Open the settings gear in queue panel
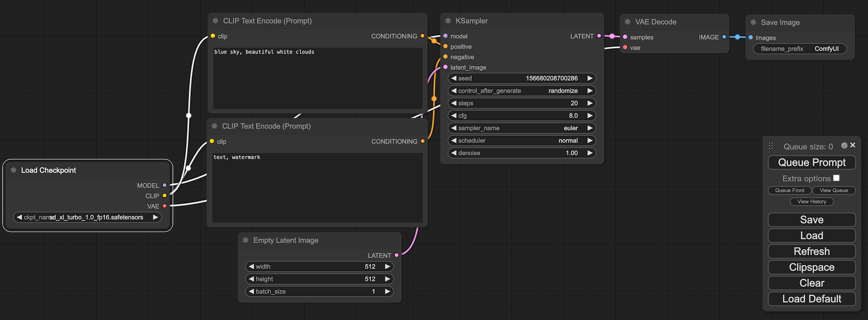 tap(844, 146)
